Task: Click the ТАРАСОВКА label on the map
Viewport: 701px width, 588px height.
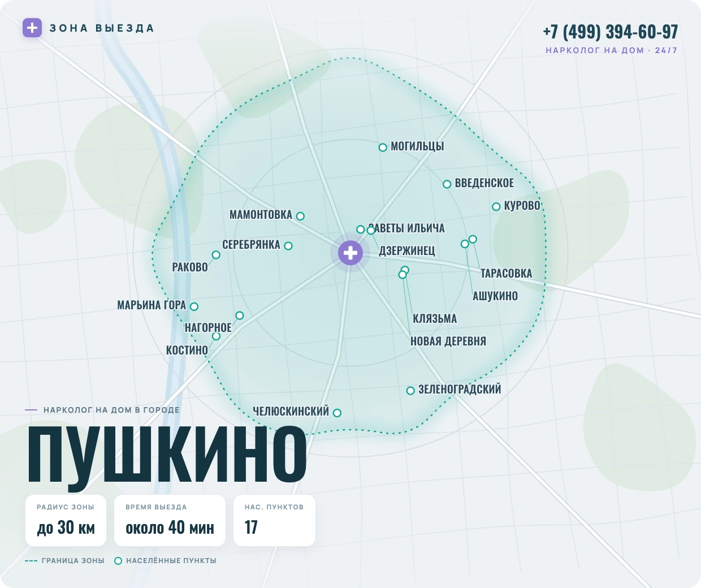Action: (507, 274)
